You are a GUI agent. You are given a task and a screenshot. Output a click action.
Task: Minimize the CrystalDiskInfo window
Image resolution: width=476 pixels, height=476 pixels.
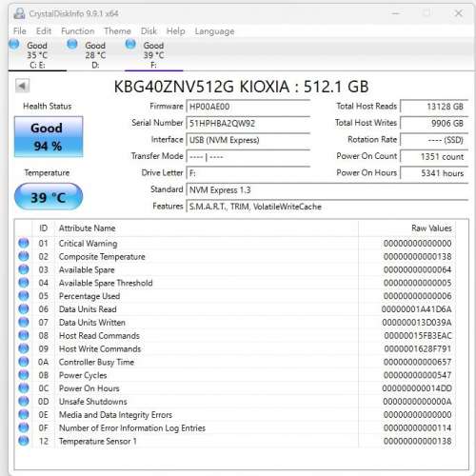[x=395, y=13]
